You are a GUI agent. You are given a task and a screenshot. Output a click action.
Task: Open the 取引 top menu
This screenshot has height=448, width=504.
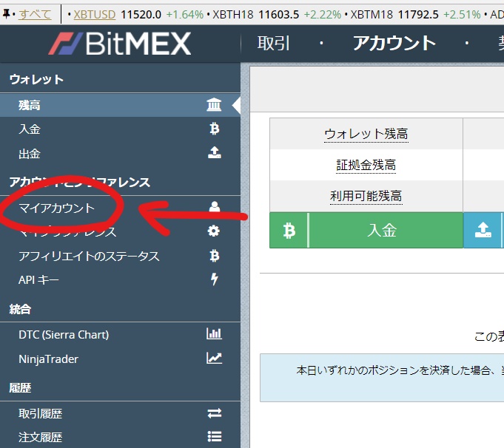coord(274,44)
